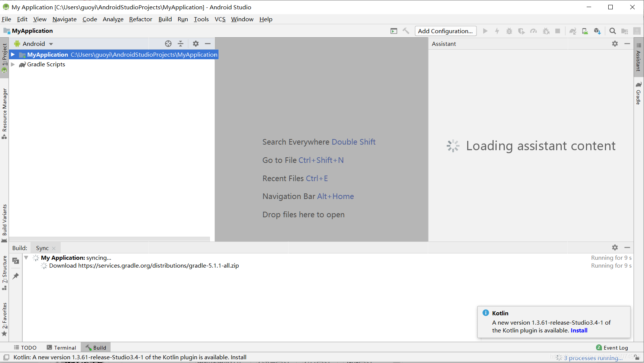Viewport: 644px width, 363px height.
Task: Click the Debug bug icon
Action: click(x=509, y=31)
